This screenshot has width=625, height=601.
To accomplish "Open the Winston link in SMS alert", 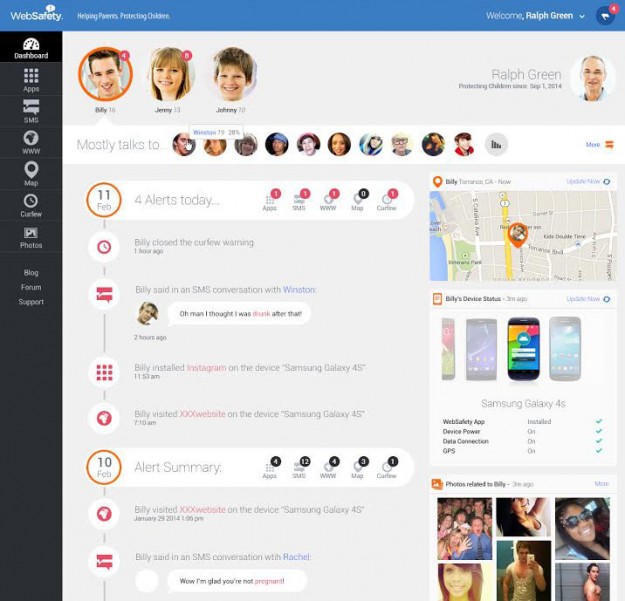I will 299,290.
